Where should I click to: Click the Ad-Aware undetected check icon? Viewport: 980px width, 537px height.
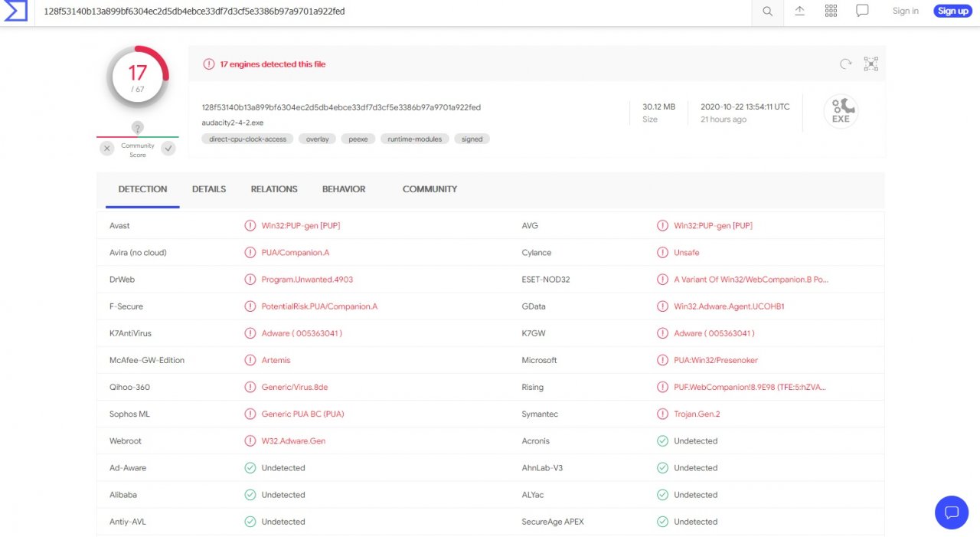[x=250, y=468]
